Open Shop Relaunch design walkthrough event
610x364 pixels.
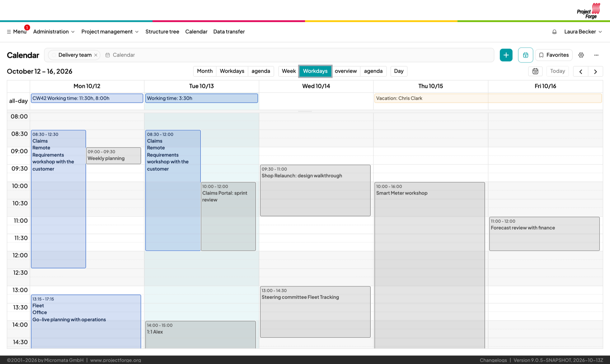point(315,190)
